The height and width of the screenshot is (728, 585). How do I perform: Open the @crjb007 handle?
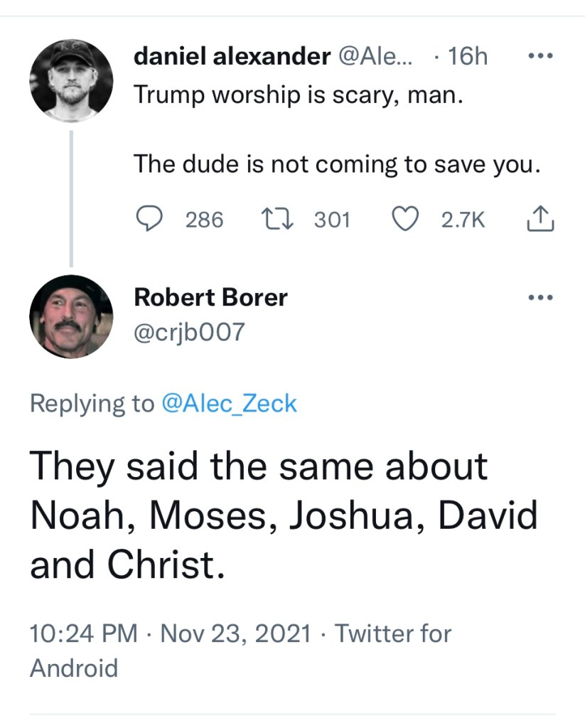pyautogui.click(x=189, y=331)
